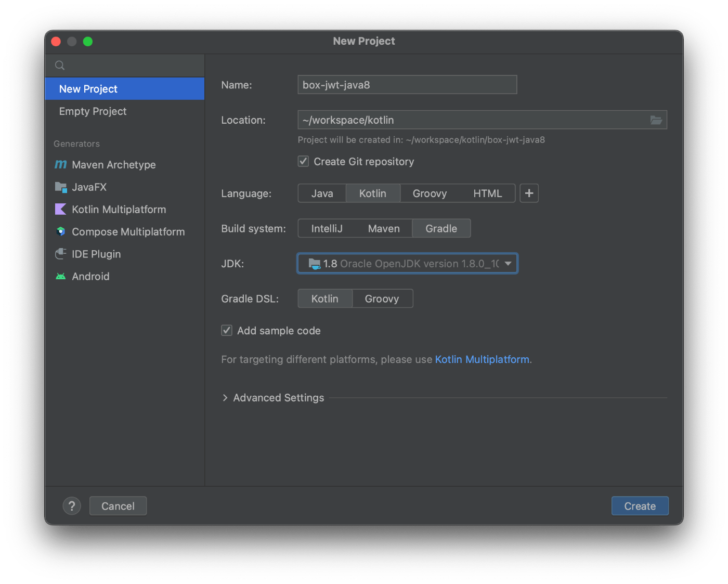Click the JavaFX folder icon
The height and width of the screenshot is (584, 728).
(x=61, y=187)
